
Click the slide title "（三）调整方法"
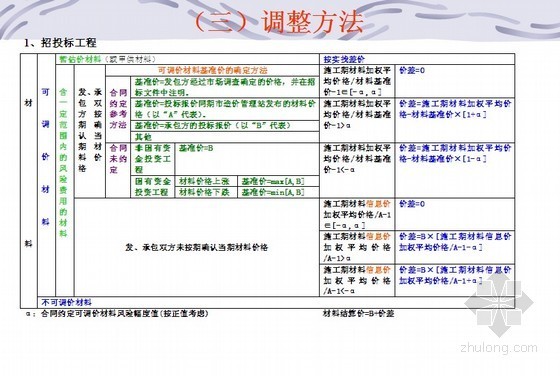click(x=279, y=22)
